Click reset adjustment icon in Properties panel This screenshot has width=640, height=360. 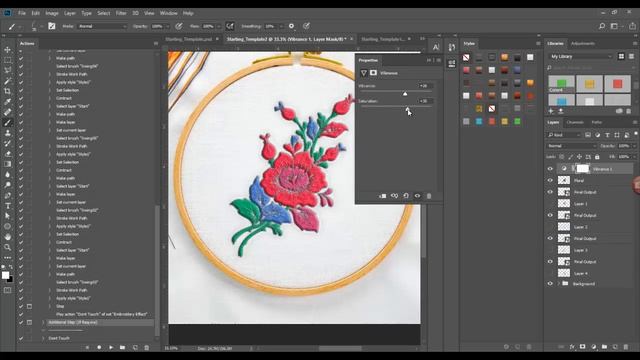click(x=406, y=196)
